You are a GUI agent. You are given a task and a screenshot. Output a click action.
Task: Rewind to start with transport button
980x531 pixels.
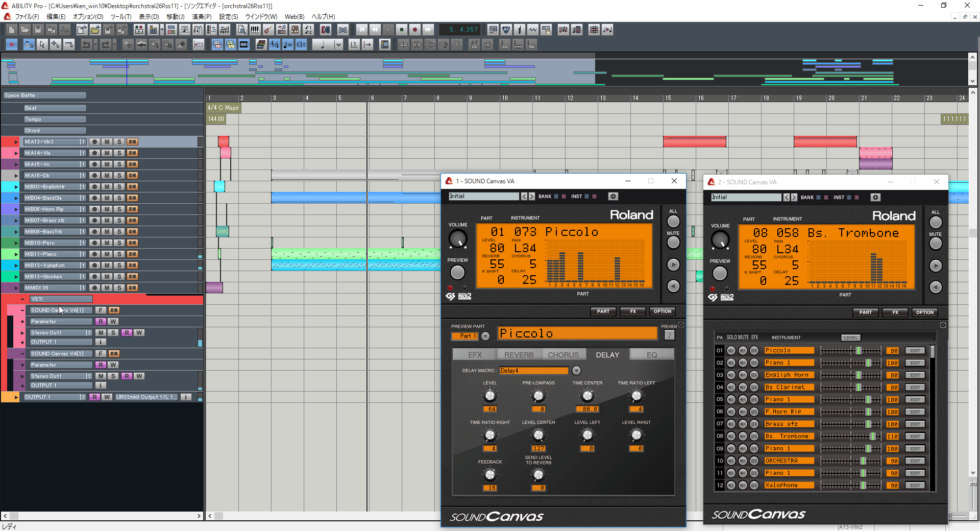[362, 30]
